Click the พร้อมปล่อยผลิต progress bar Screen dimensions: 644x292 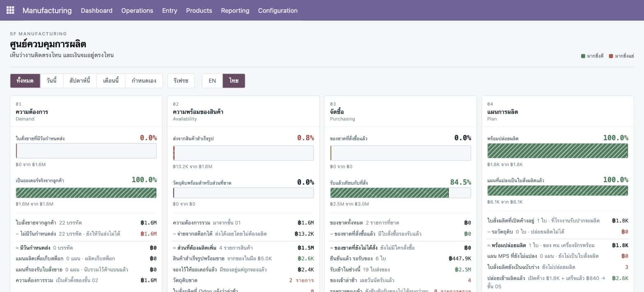pos(558,151)
